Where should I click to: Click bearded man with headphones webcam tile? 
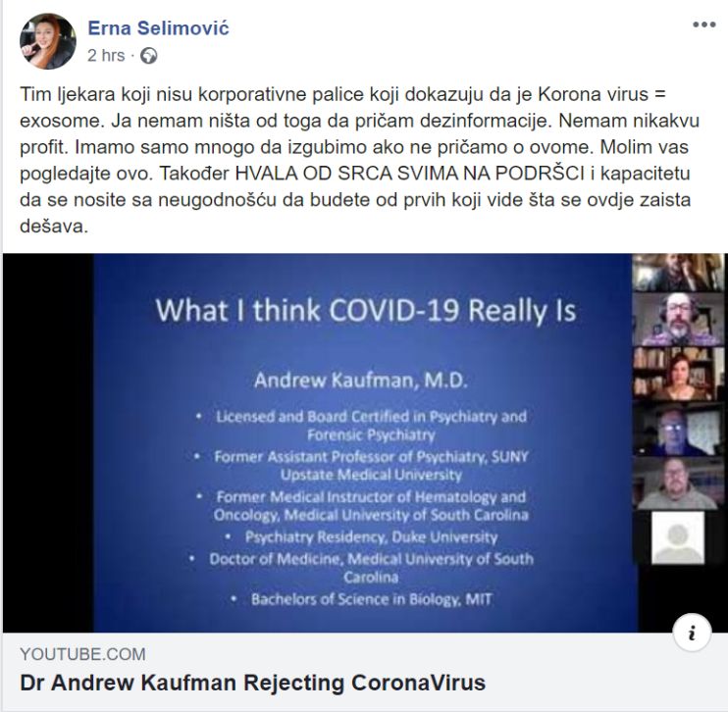(679, 320)
